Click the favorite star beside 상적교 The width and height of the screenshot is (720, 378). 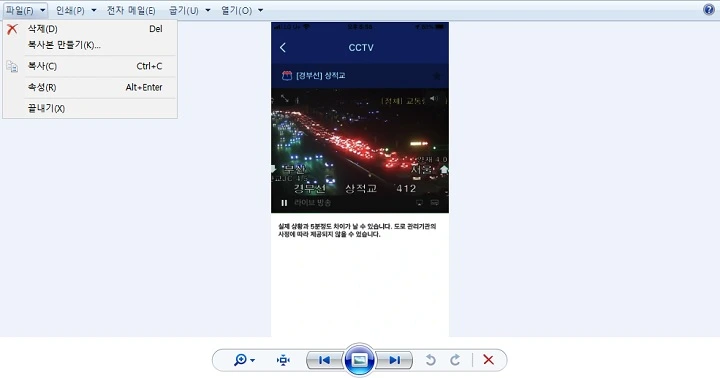(x=437, y=76)
